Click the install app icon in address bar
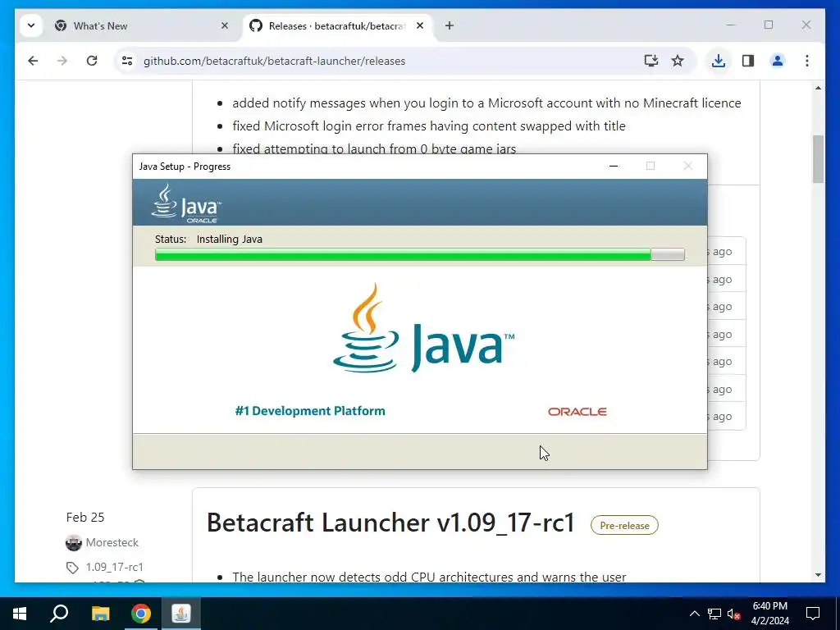This screenshot has height=630, width=840. pyautogui.click(x=651, y=61)
